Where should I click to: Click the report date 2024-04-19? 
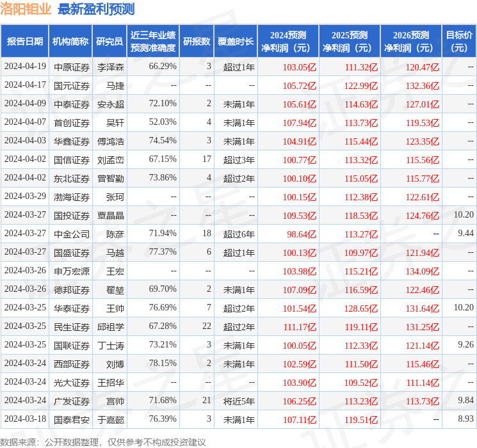coord(25,66)
